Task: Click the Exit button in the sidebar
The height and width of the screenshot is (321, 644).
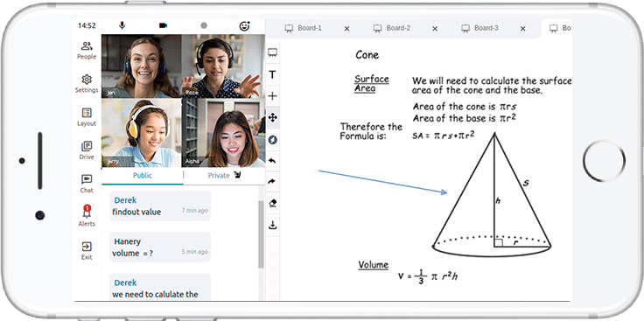Action: [87, 251]
